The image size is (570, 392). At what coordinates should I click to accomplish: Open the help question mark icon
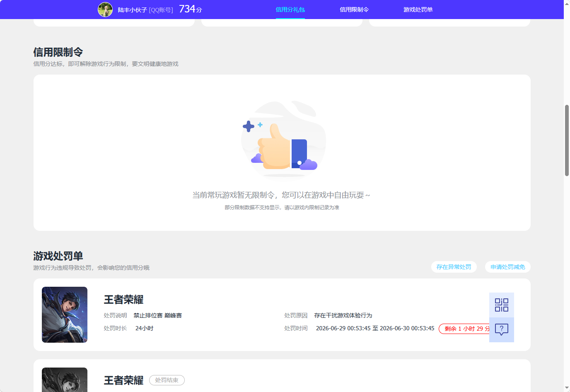click(502, 330)
